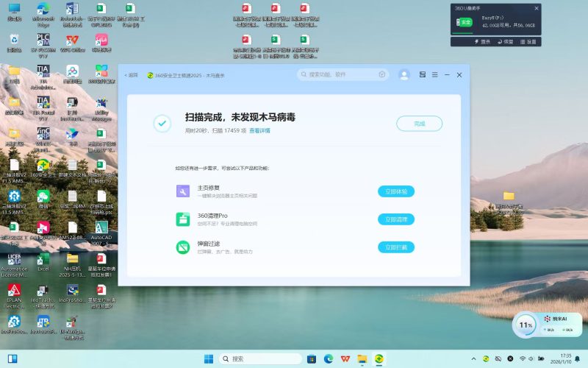Click 立即体验 for homepage repair
The height and width of the screenshot is (368, 588).
coord(396,191)
